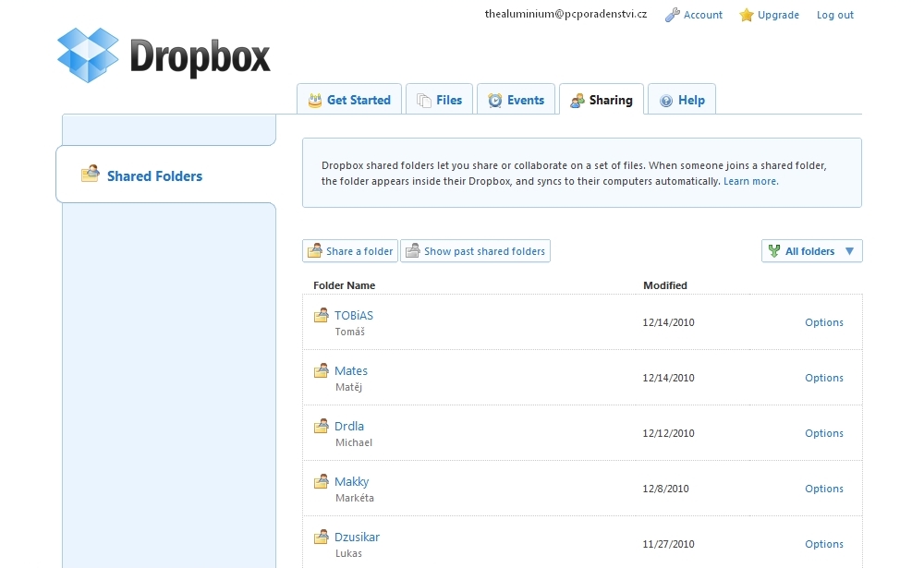Open Options for the Drdla folder
The width and height of the screenshot is (924, 568).
point(824,433)
